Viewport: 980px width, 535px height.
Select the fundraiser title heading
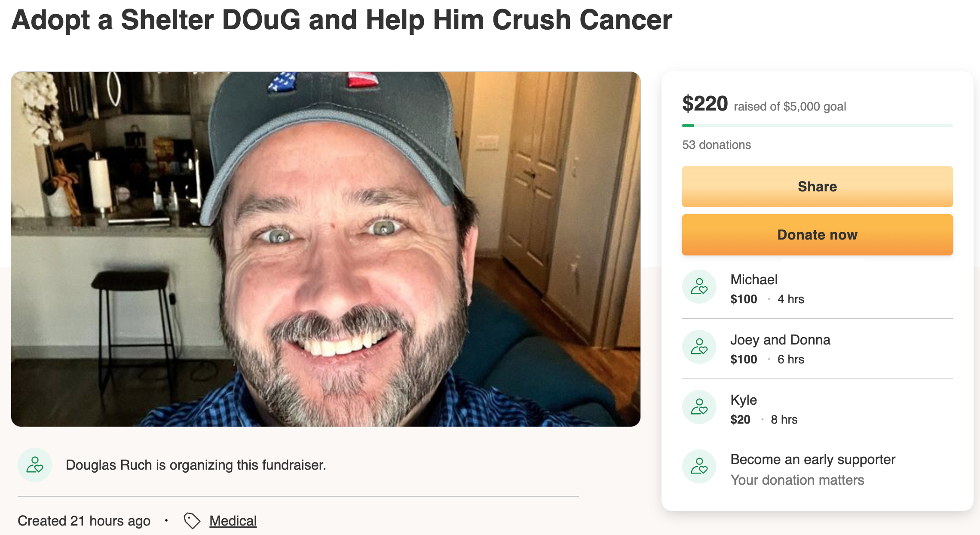click(342, 20)
